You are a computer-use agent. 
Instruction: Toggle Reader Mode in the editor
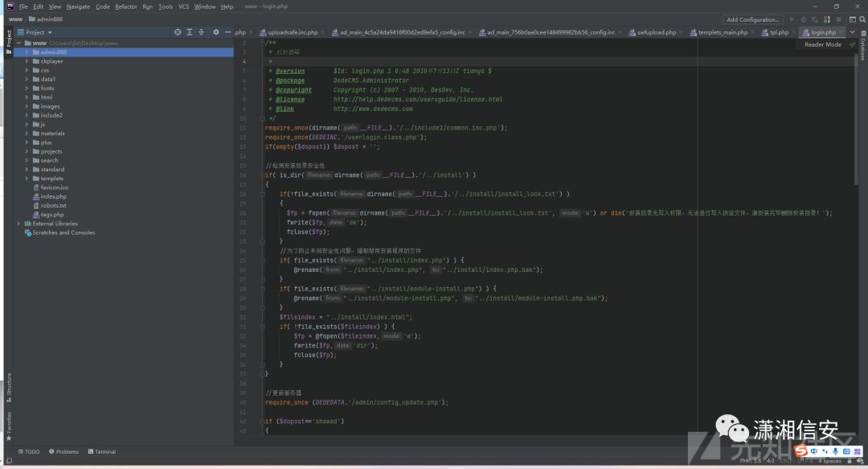tap(823, 44)
